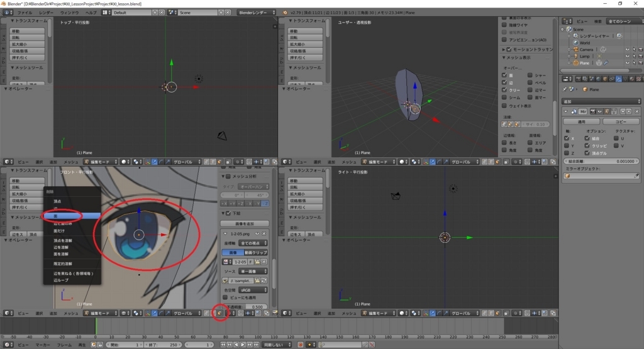
Task: Click the コピー copy button on Mirror modifier
Action: click(x=621, y=121)
